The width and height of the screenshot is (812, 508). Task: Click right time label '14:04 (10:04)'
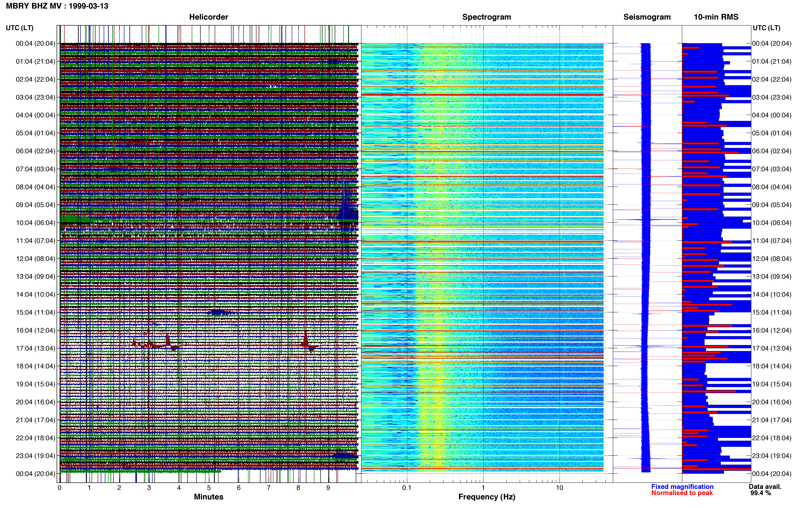(x=772, y=295)
